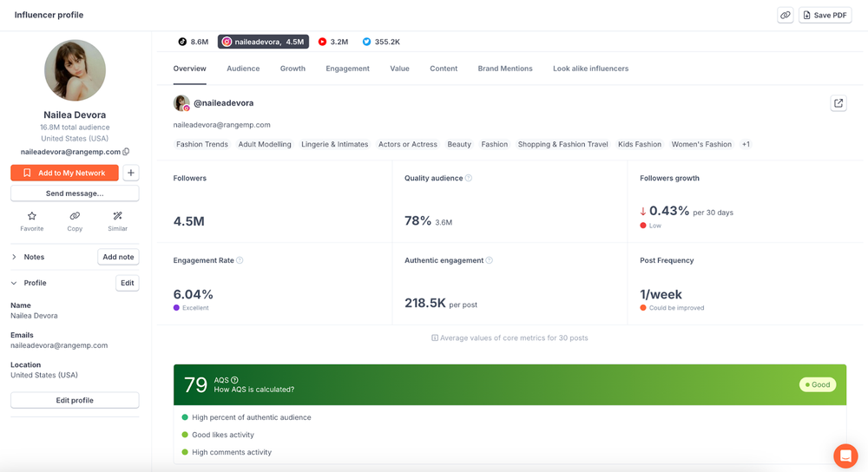Go to the Engagement tab

point(348,69)
